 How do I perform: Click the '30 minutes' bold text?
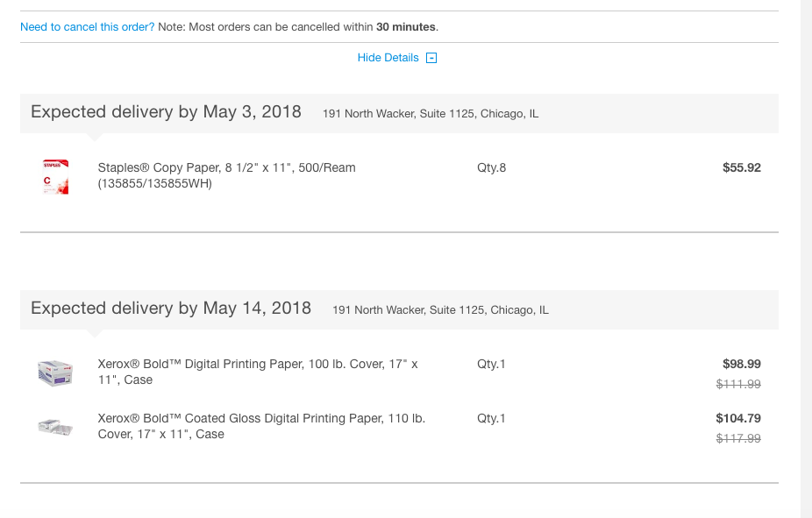405,27
